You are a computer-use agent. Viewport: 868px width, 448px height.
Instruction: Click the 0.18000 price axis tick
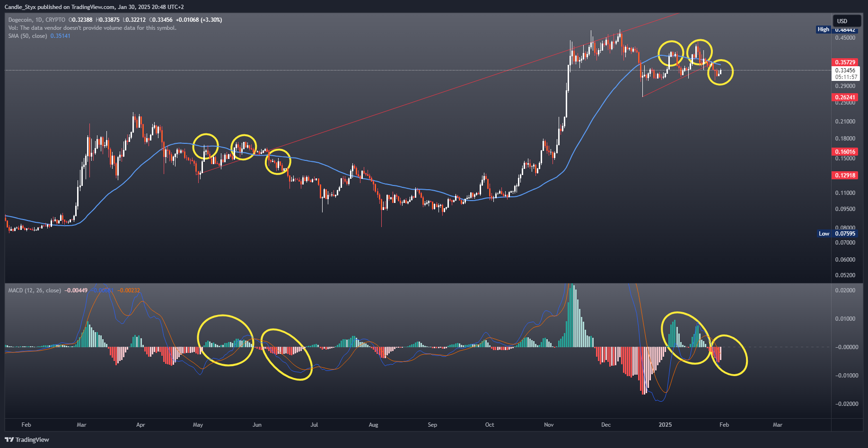click(x=845, y=139)
